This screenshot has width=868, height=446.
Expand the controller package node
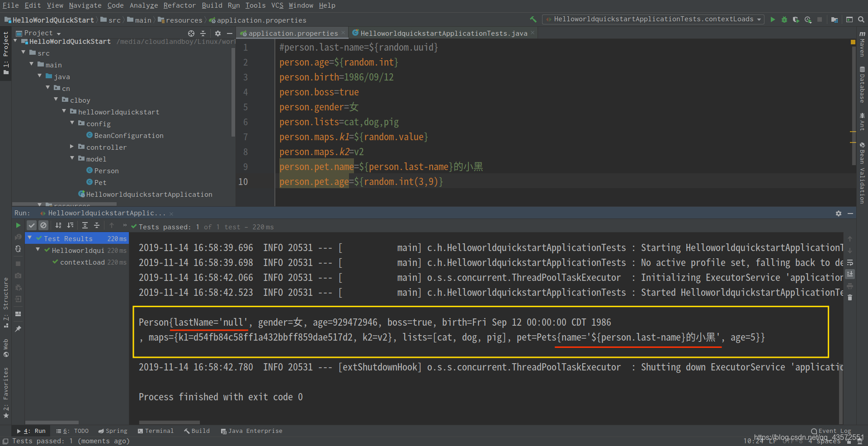tap(72, 147)
